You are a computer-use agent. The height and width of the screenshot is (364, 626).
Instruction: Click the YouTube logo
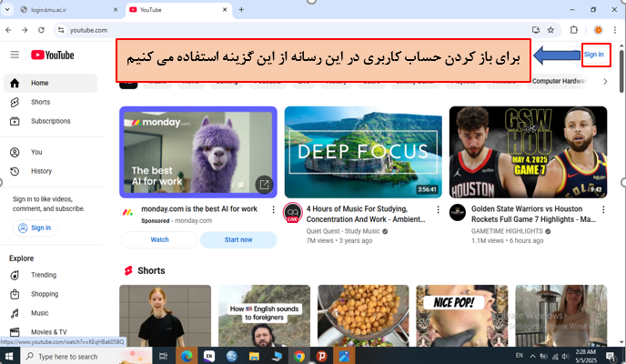coord(54,55)
